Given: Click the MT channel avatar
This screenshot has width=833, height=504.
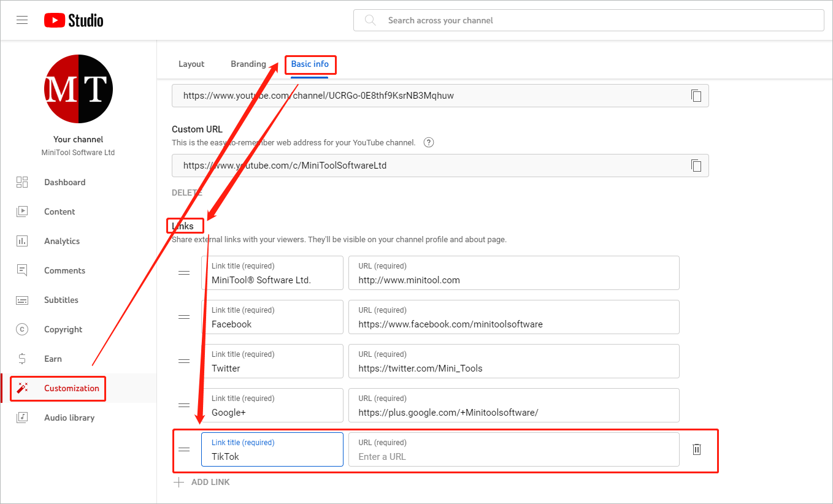Looking at the screenshot, I should (x=79, y=89).
